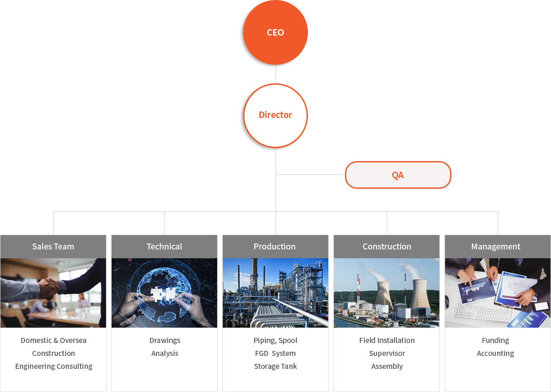This screenshot has height=392, width=551.
Task: Select the cooling towers power plant image
Action: tap(387, 293)
